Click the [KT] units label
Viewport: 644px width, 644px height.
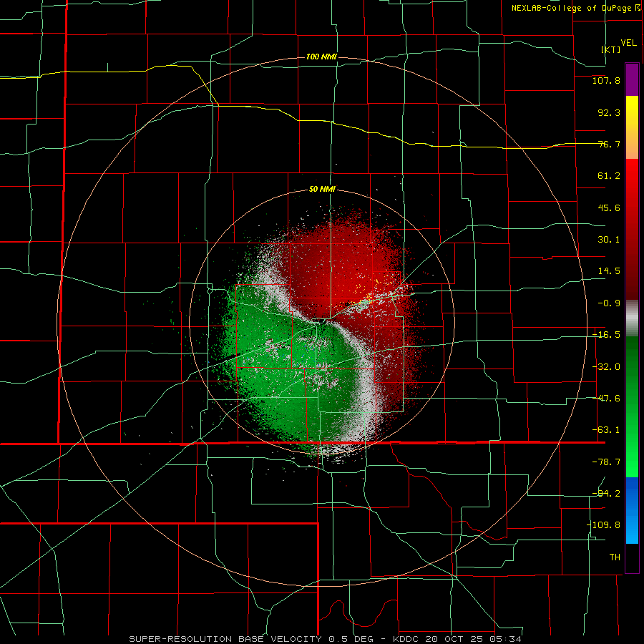[611, 49]
